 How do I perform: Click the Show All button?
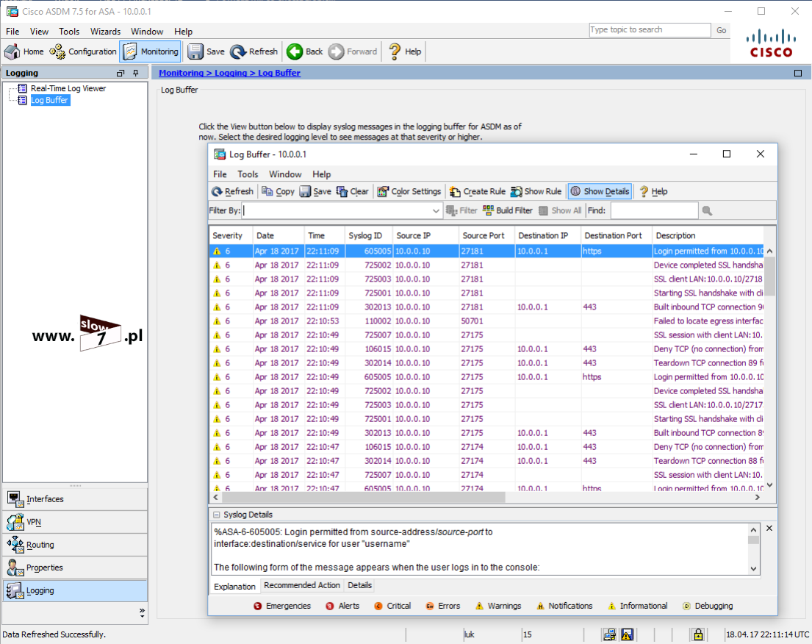(x=560, y=210)
